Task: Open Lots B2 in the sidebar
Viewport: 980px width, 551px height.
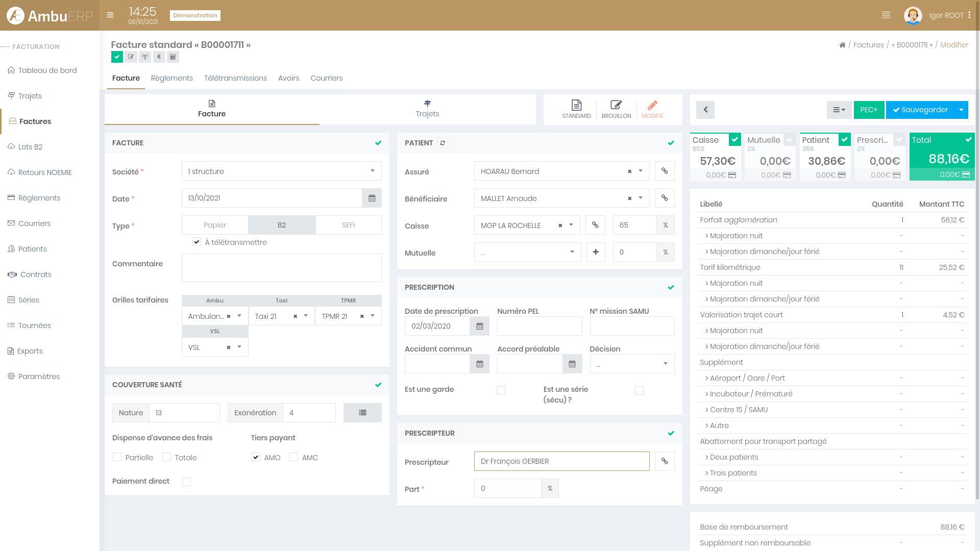Action: coord(30,147)
